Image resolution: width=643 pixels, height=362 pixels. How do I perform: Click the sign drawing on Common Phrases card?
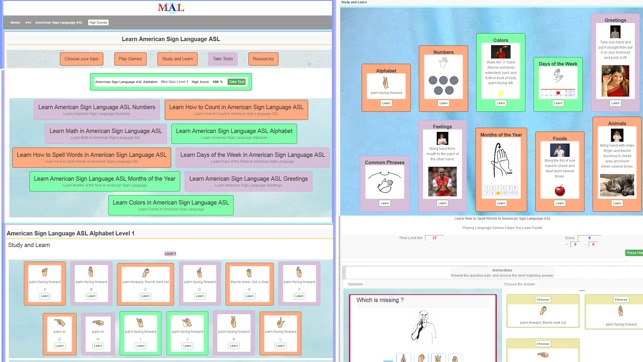[x=385, y=182]
